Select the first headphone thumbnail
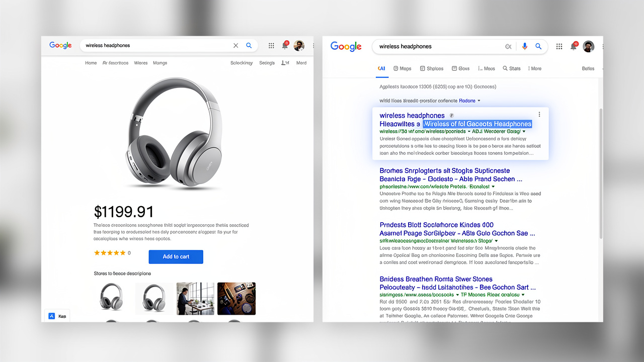Screen dimensions: 644x362 click(x=111, y=298)
